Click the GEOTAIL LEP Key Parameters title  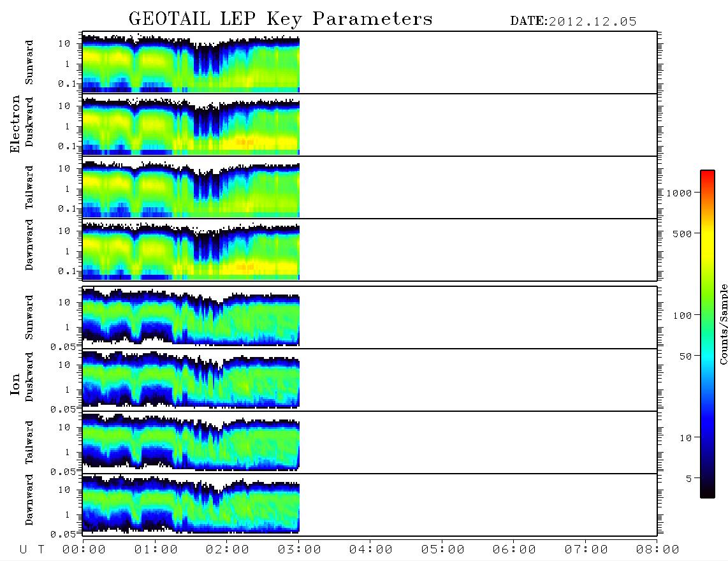click(280, 19)
